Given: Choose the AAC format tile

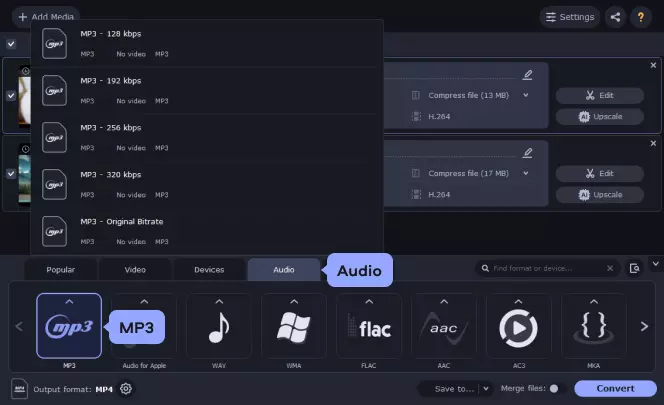Looking at the screenshot, I should (444, 325).
